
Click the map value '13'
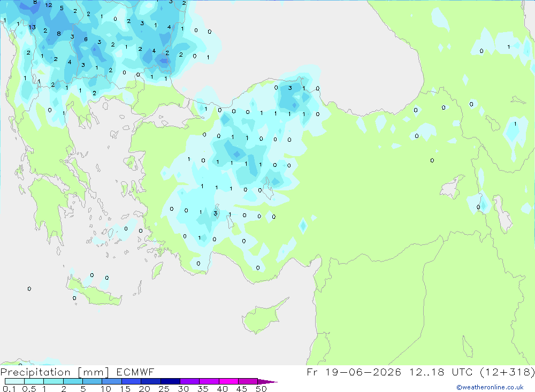[x=32, y=27]
